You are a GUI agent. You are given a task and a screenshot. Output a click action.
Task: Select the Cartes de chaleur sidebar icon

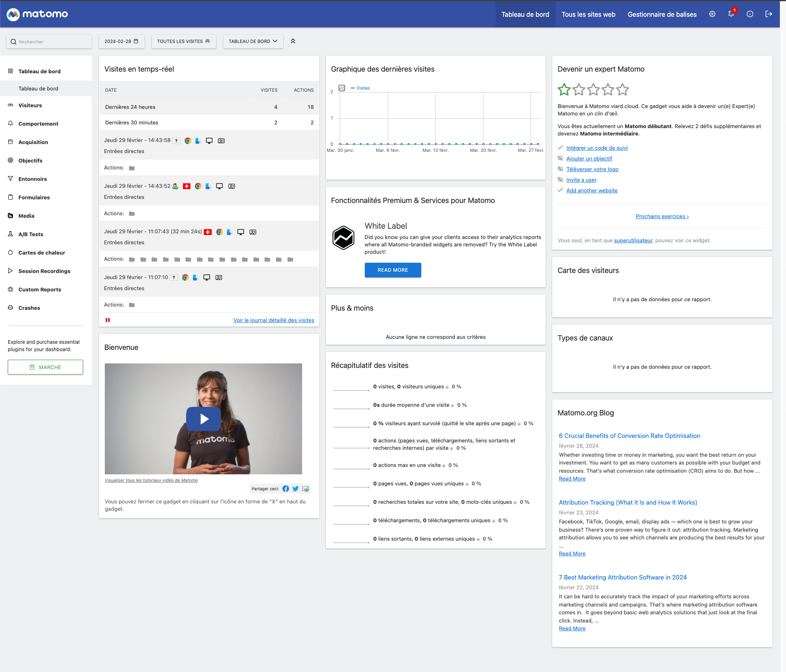click(10, 253)
